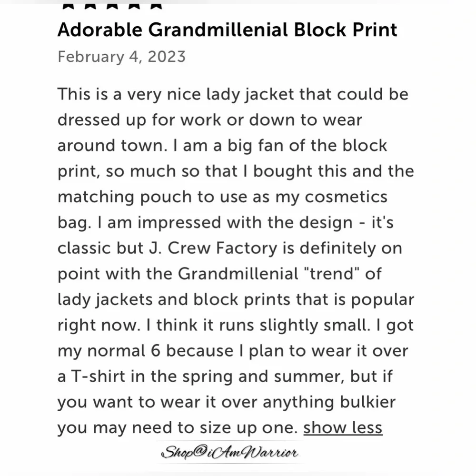
Task: Click the word Grandmillenial in the review body
Action: point(238,274)
